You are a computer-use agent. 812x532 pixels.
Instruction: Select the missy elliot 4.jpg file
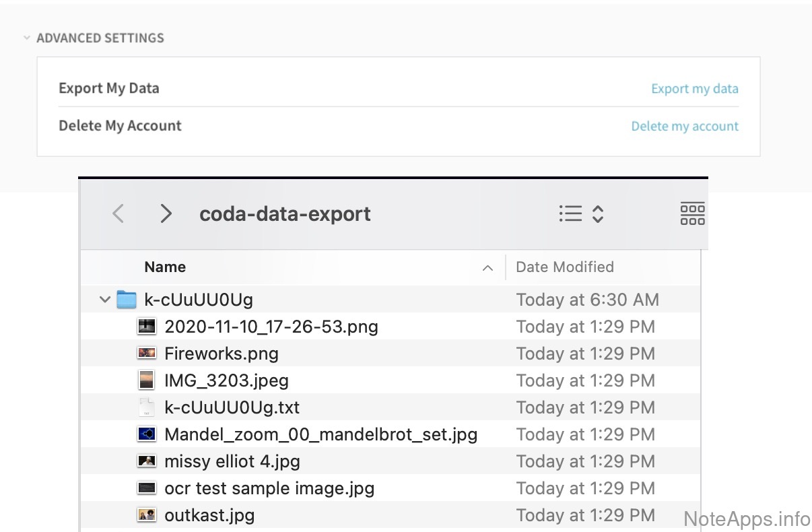coord(232,461)
